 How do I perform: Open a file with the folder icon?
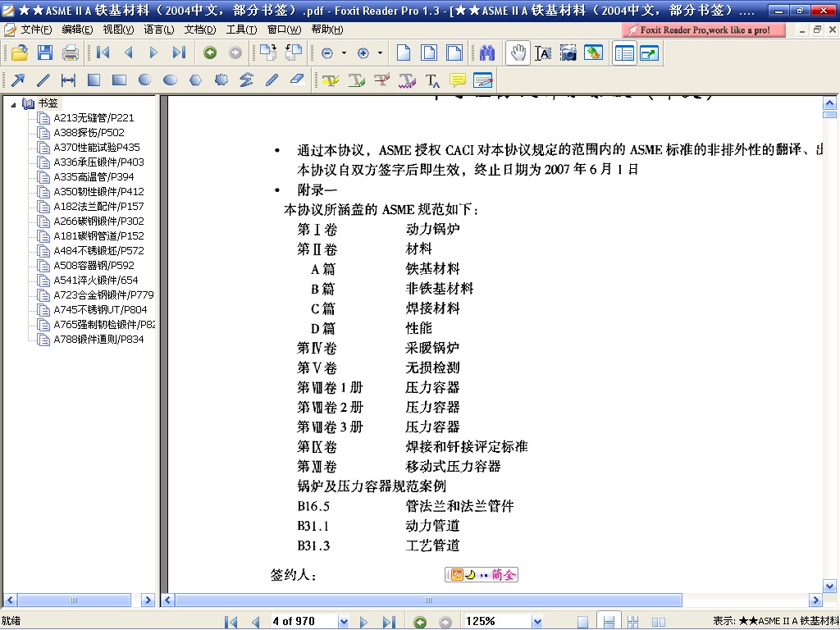click(20, 52)
